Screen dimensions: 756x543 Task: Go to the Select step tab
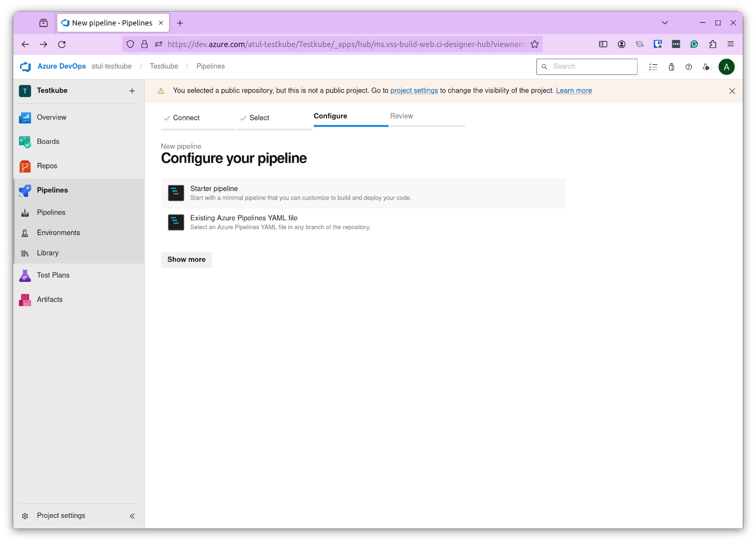point(275,118)
